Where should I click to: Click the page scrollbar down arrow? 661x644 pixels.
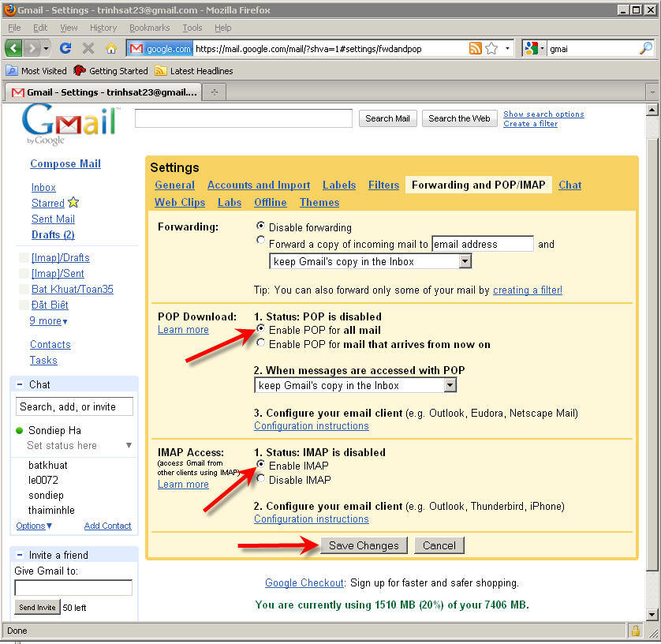coord(652,615)
